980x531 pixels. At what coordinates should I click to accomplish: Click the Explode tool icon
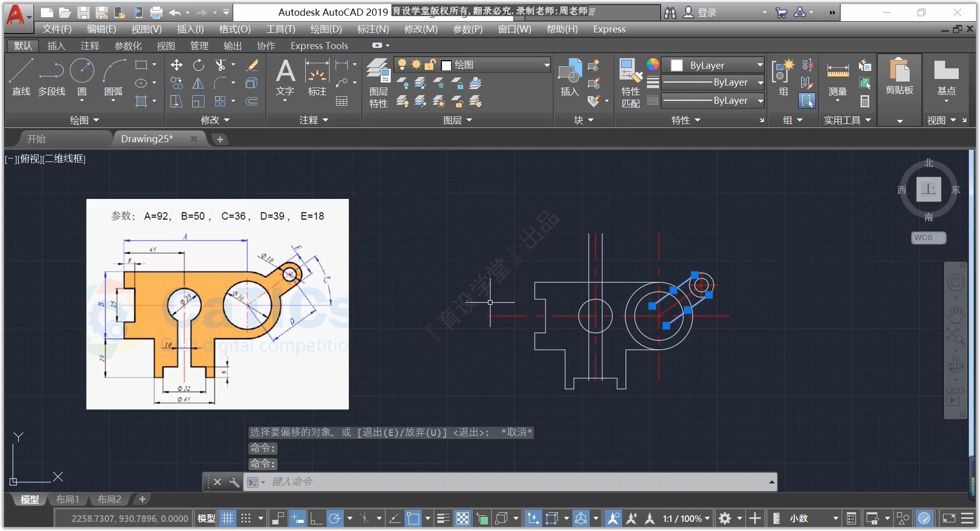[x=252, y=83]
